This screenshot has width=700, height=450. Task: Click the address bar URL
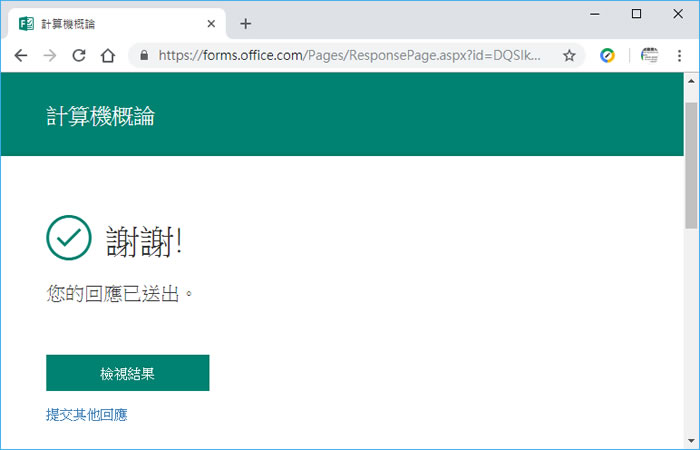(x=350, y=55)
